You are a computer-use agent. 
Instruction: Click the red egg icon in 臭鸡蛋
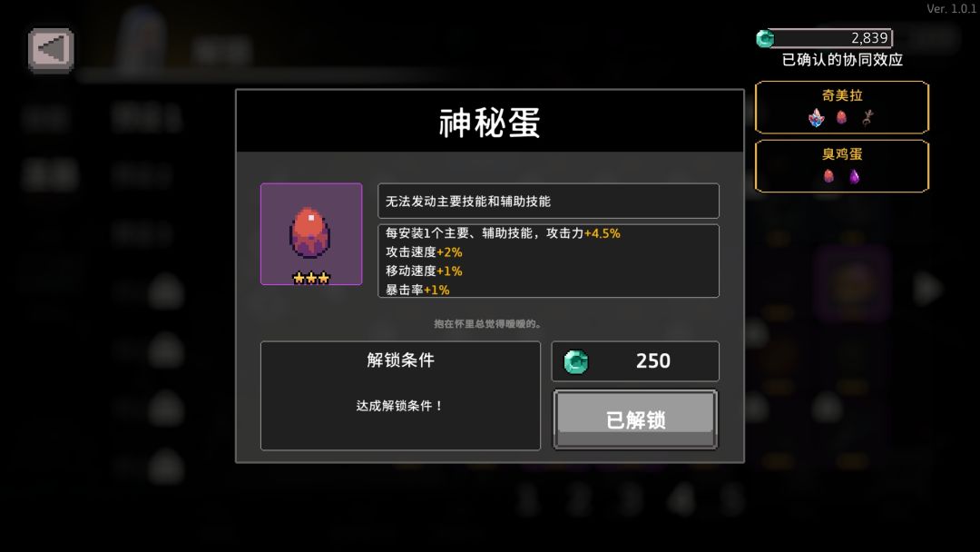[828, 176]
